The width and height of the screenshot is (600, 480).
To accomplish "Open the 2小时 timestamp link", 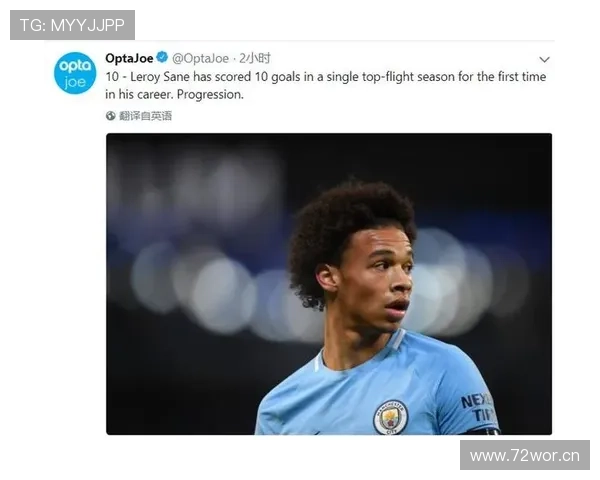I will [x=255, y=58].
